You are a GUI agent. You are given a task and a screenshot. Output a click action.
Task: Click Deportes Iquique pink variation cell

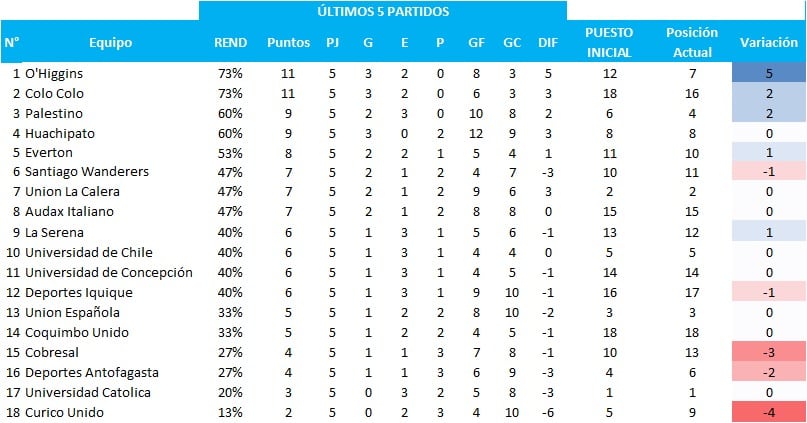click(x=768, y=292)
